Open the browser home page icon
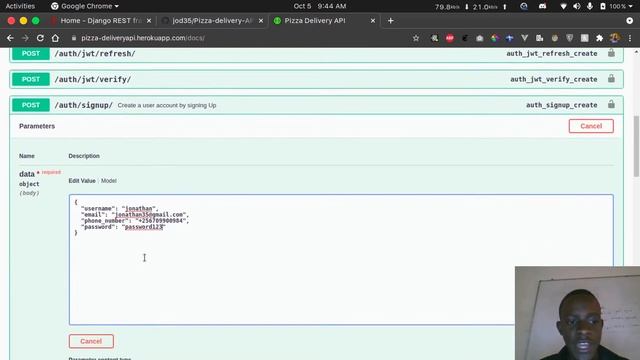 tap(55, 38)
